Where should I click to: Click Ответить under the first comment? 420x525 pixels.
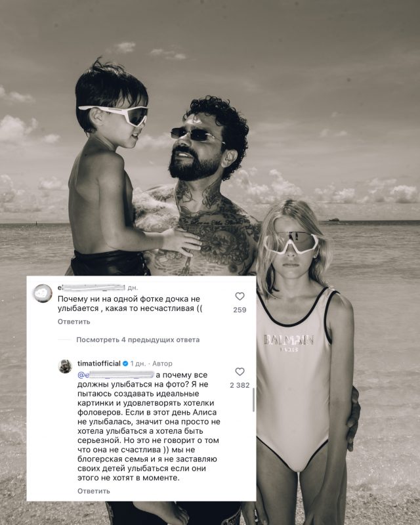pos(74,322)
